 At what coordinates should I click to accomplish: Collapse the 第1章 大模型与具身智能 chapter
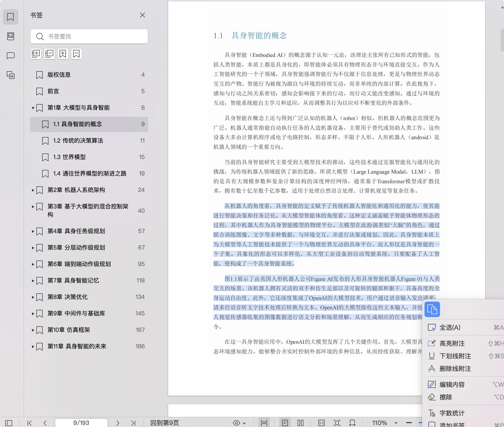point(33,108)
